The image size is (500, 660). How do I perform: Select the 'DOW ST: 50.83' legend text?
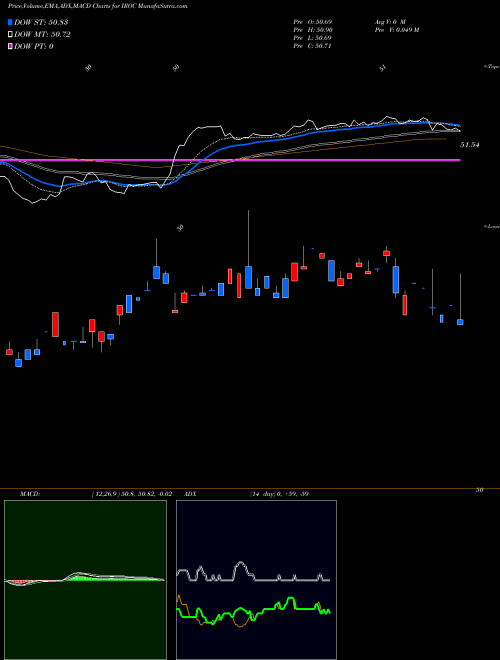coord(41,22)
